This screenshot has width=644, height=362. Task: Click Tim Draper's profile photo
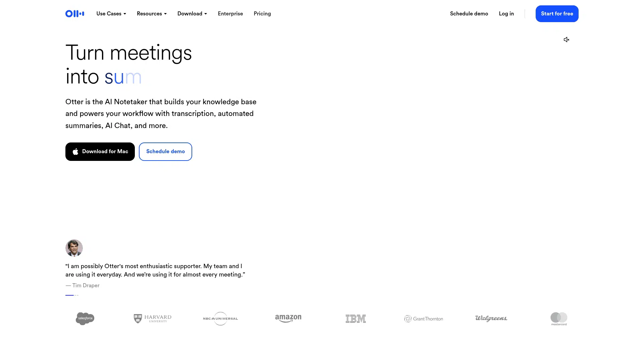[74, 248]
